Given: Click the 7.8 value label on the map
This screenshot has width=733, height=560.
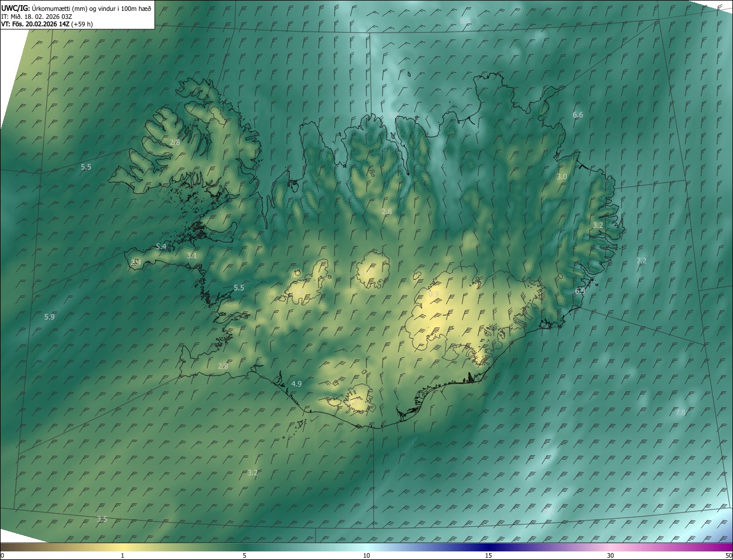Looking at the screenshot, I should [680, 412].
